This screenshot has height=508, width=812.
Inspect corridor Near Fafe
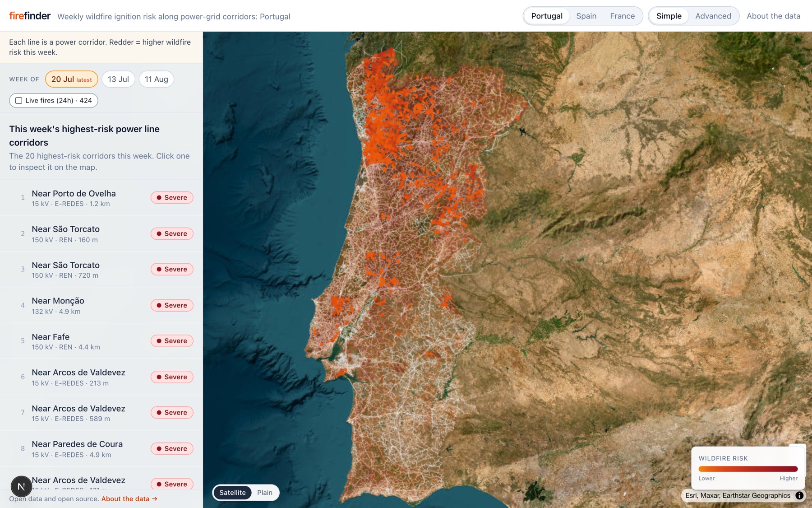(x=101, y=341)
